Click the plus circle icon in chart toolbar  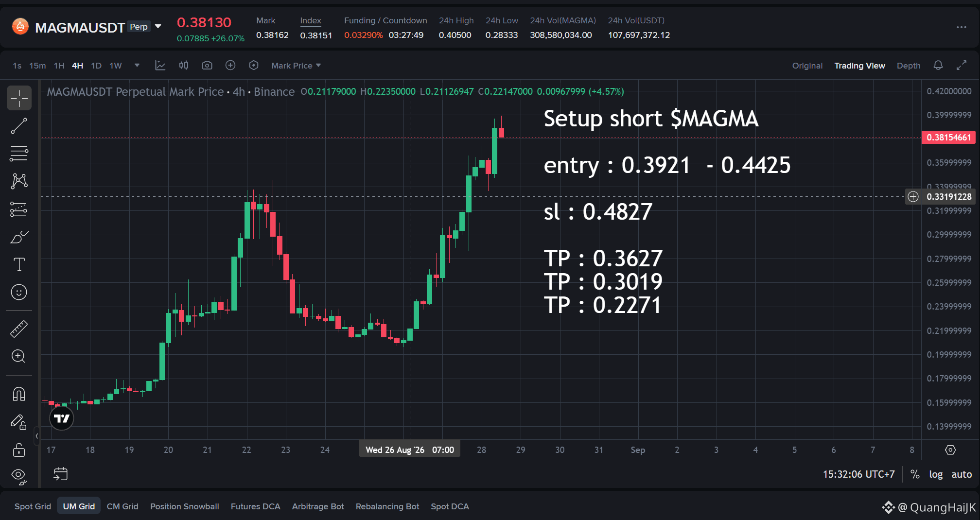(x=230, y=66)
